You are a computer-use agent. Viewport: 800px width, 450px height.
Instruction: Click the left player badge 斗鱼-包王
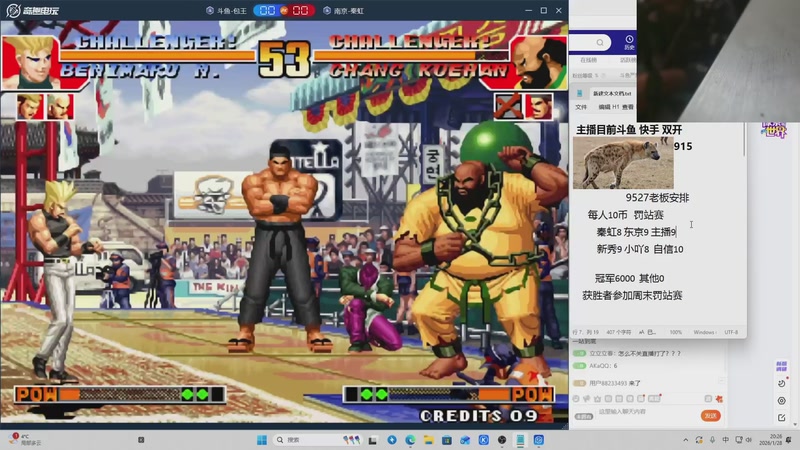pyautogui.click(x=227, y=11)
